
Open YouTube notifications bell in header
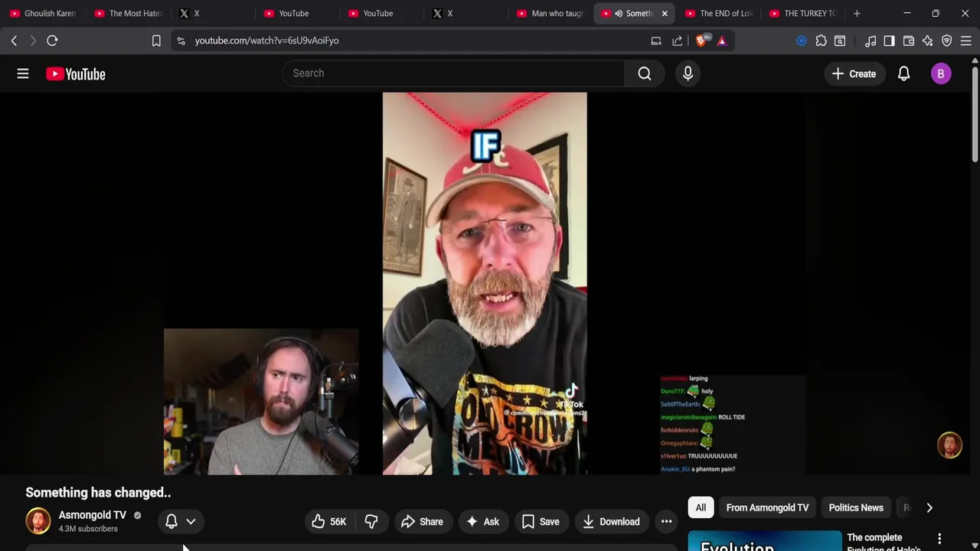click(x=903, y=73)
